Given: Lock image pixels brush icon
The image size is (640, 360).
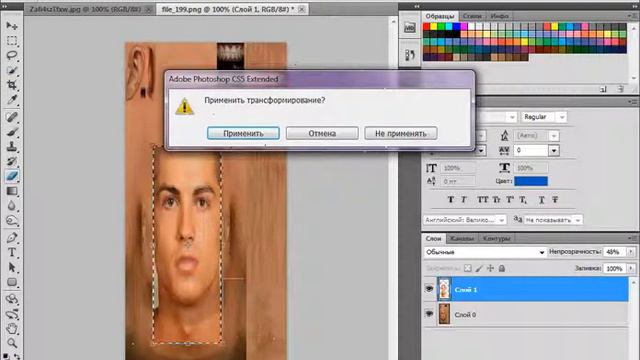Looking at the screenshot, I should click(x=479, y=268).
